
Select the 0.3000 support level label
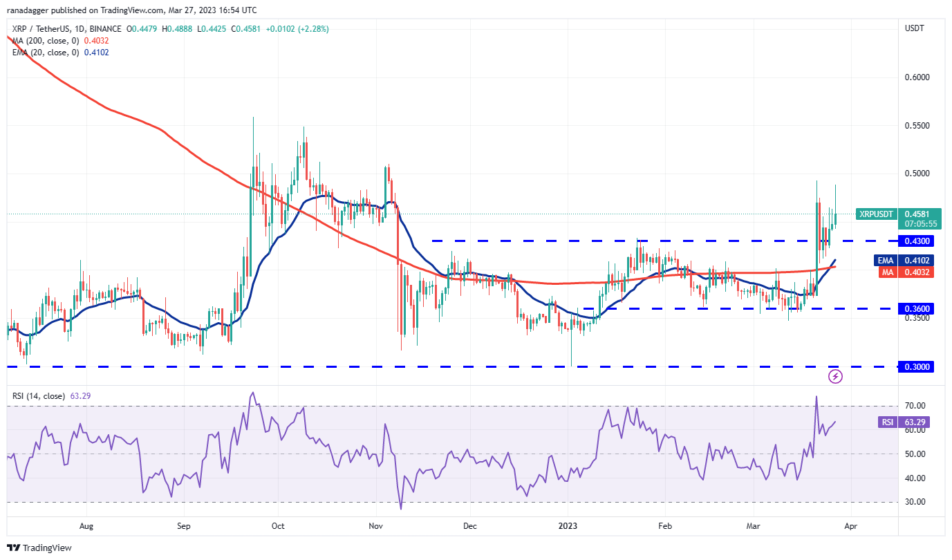pyautogui.click(x=915, y=366)
